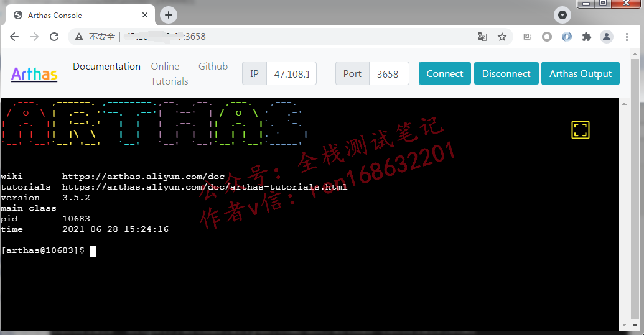This screenshot has width=644, height=335.
Task: Click the Port input field
Action: pos(388,74)
